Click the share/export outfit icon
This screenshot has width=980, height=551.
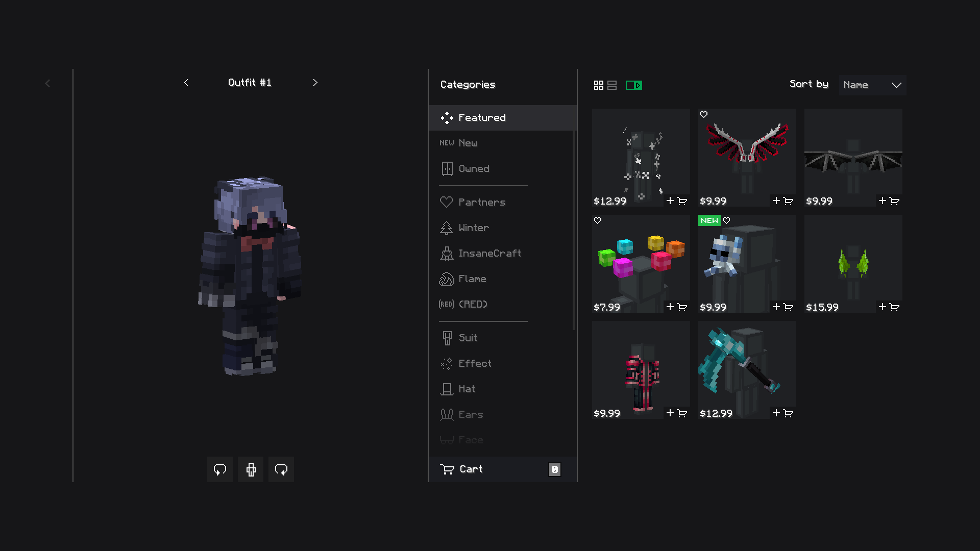tap(281, 469)
